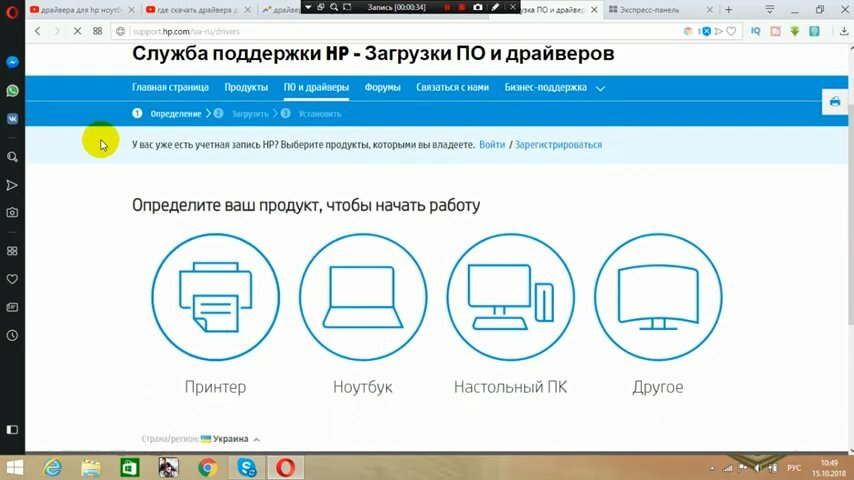The image size is (854, 480).
Task: Choose the Принтер product icon
Action: pos(216,297)
